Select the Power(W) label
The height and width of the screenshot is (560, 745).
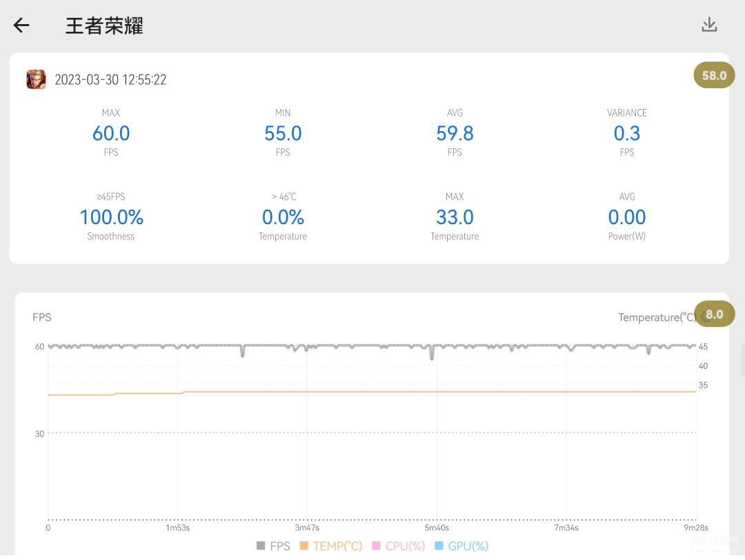pos(627,237)
